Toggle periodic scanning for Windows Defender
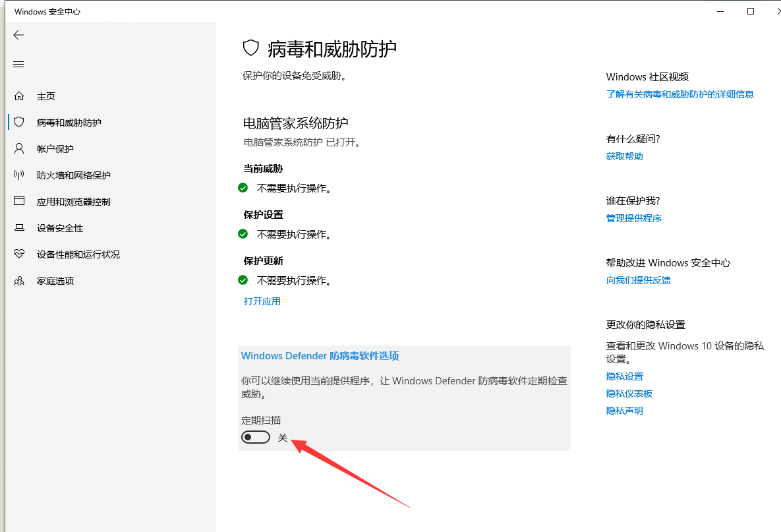 (x=255, y=436)
